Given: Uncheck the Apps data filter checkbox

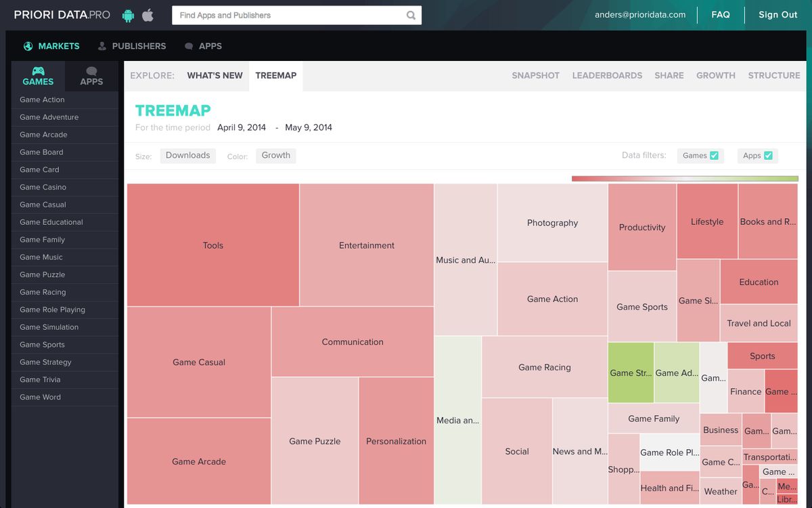Looking at the screenshot, I should [768, 156].
